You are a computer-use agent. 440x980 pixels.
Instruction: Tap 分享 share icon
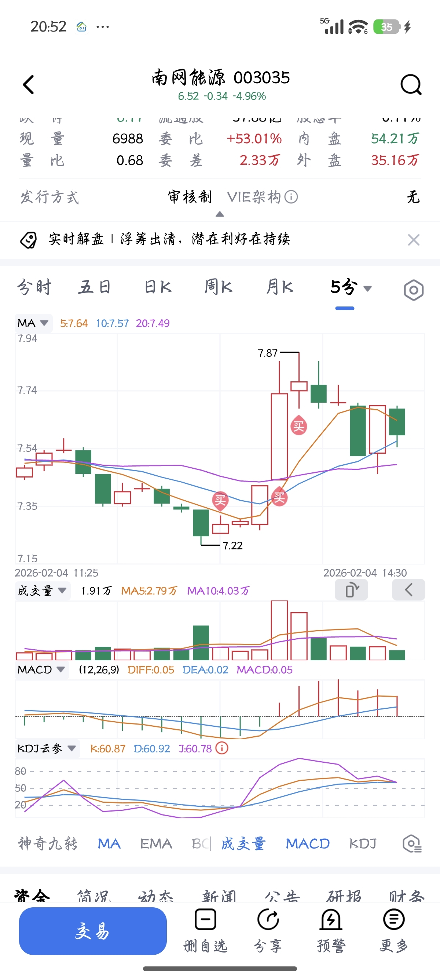(x=268, y=919)
